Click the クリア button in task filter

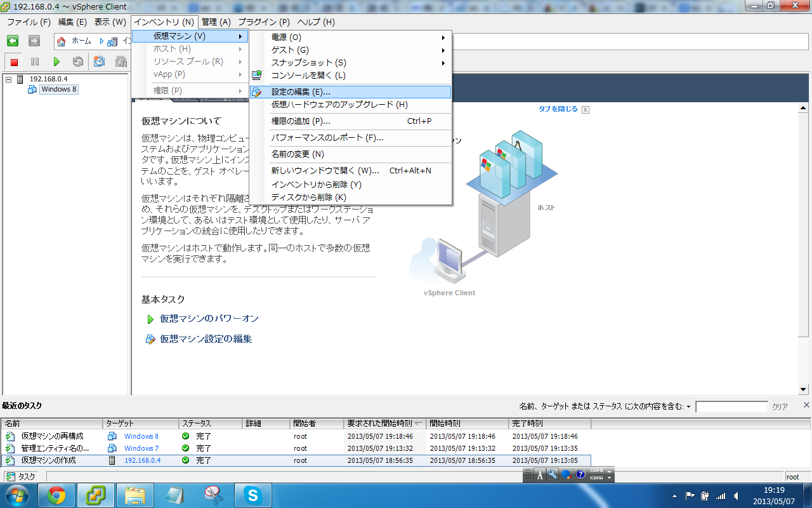(x=780, y=406)
